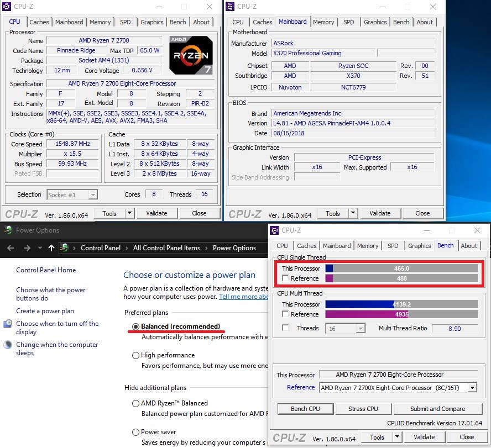Click the CPU-Z app icon in the Mainboard window title bar

[230, 7]
